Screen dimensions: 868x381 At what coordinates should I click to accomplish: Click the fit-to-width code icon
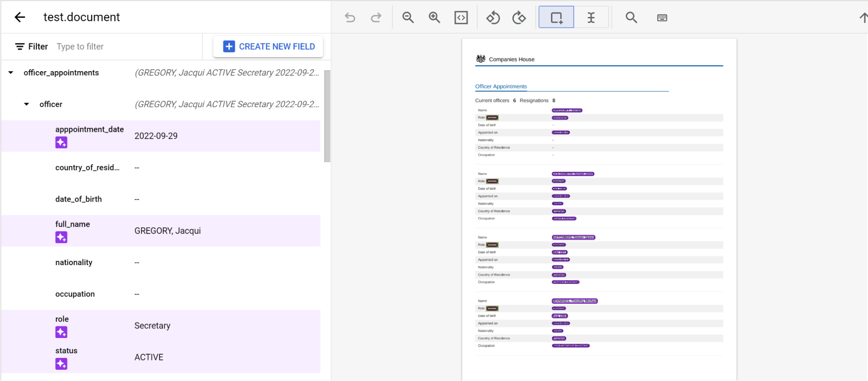click(x=461, y=18)
